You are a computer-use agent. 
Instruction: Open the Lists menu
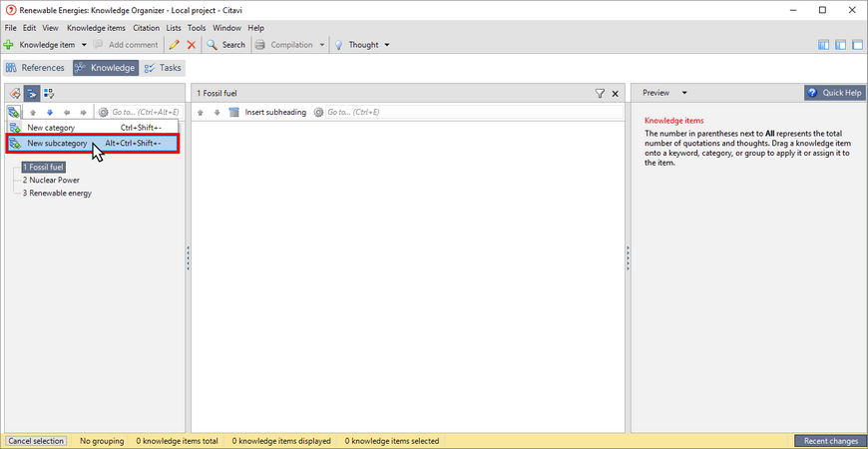click(x=174, y=28)
